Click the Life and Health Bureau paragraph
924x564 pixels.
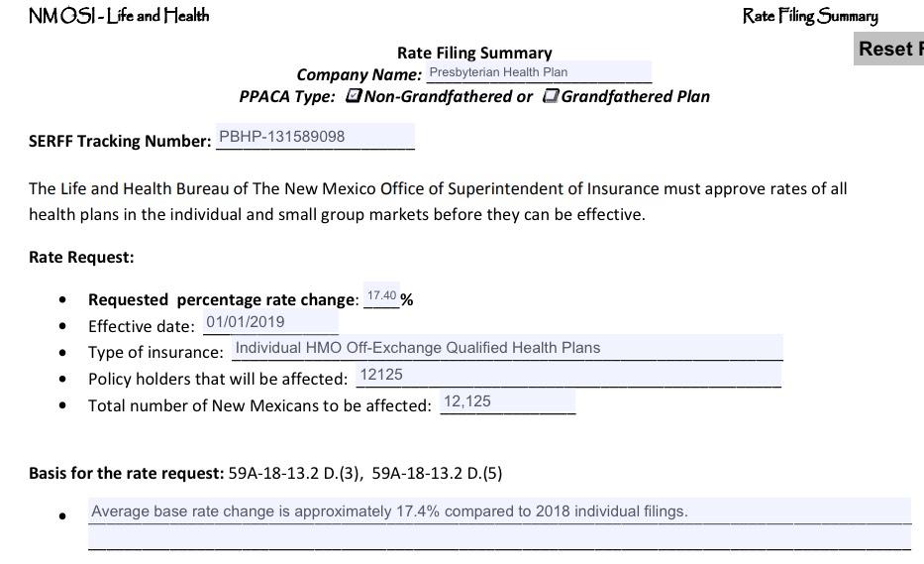click(x=437, y=201)
